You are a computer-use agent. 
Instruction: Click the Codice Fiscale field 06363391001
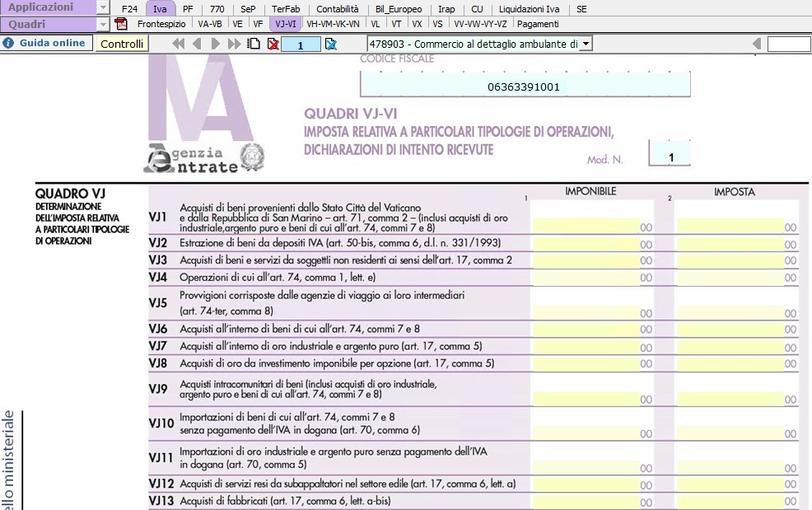[x=525, y=85]
